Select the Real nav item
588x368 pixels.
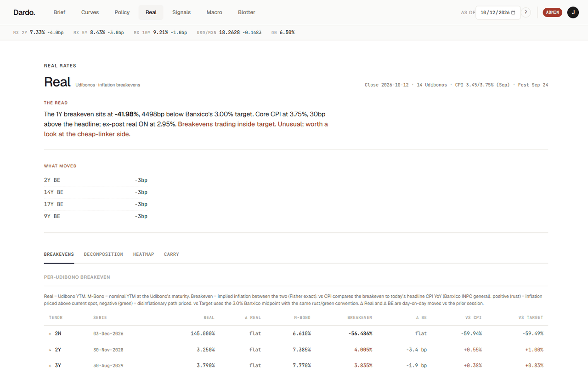(x=151, y=12)
